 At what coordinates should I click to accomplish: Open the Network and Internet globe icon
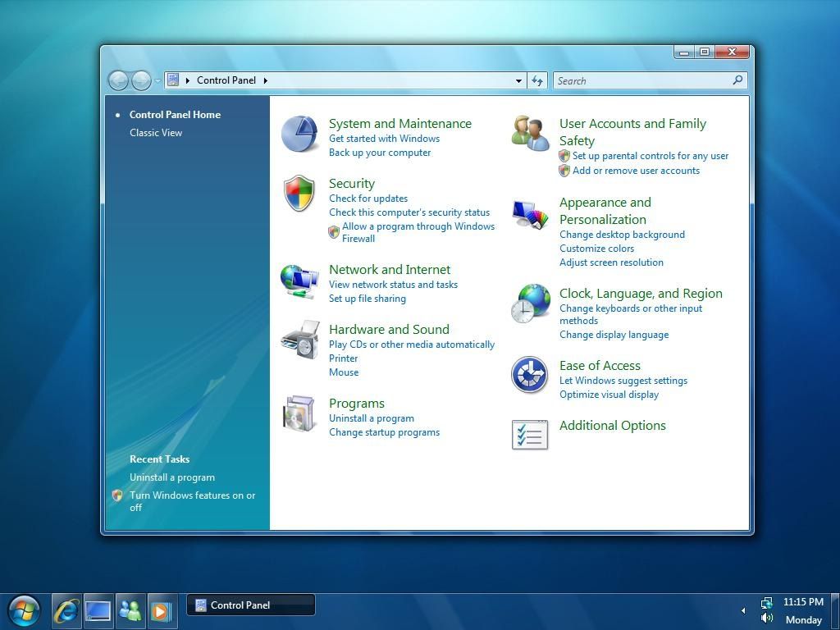(299, 281)
